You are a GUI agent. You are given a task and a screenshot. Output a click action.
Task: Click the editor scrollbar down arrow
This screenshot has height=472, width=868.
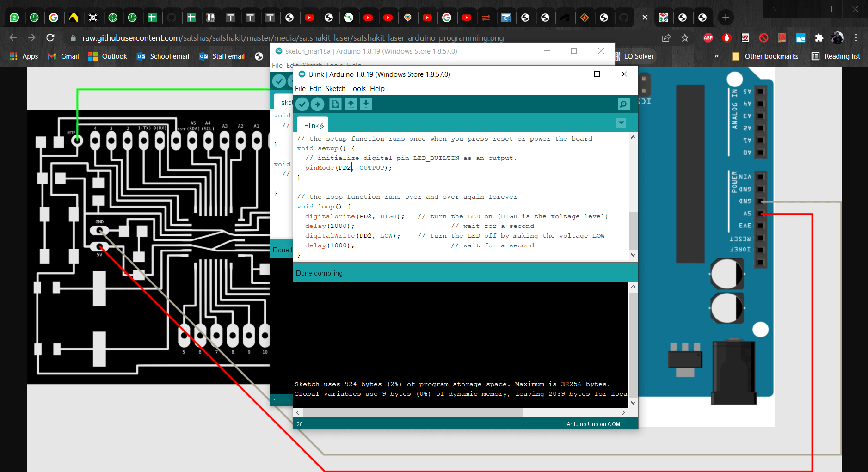[x=633, y=255]
